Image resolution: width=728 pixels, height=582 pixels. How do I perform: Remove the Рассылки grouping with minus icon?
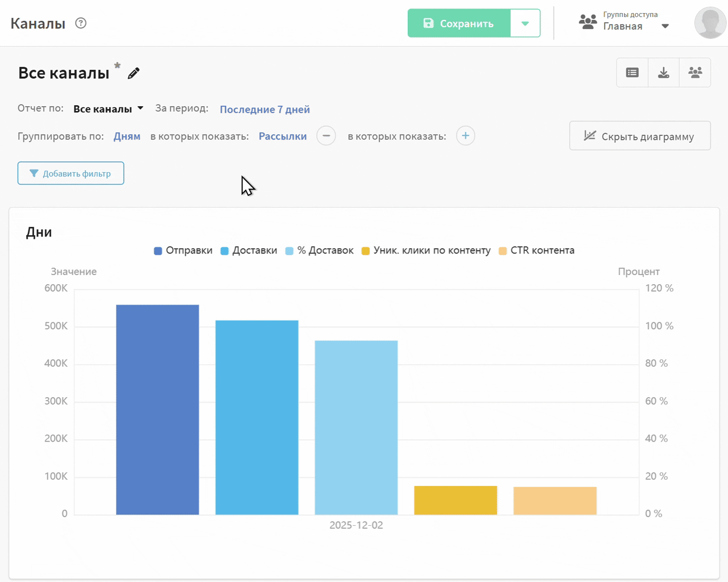pyautogui.click(x=326, y=136)
